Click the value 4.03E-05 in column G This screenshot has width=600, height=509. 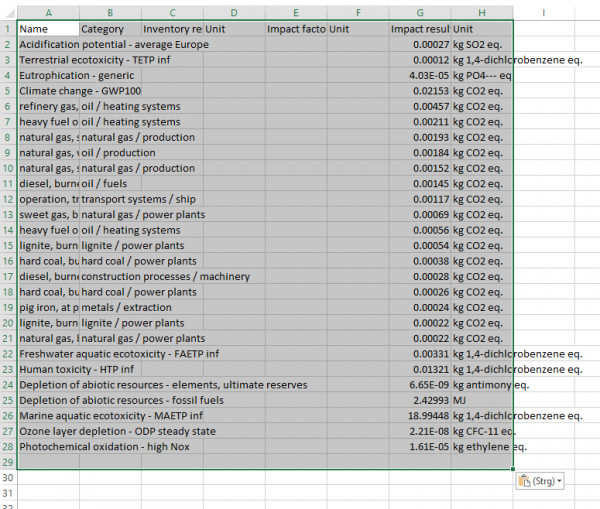coord(420,75)
